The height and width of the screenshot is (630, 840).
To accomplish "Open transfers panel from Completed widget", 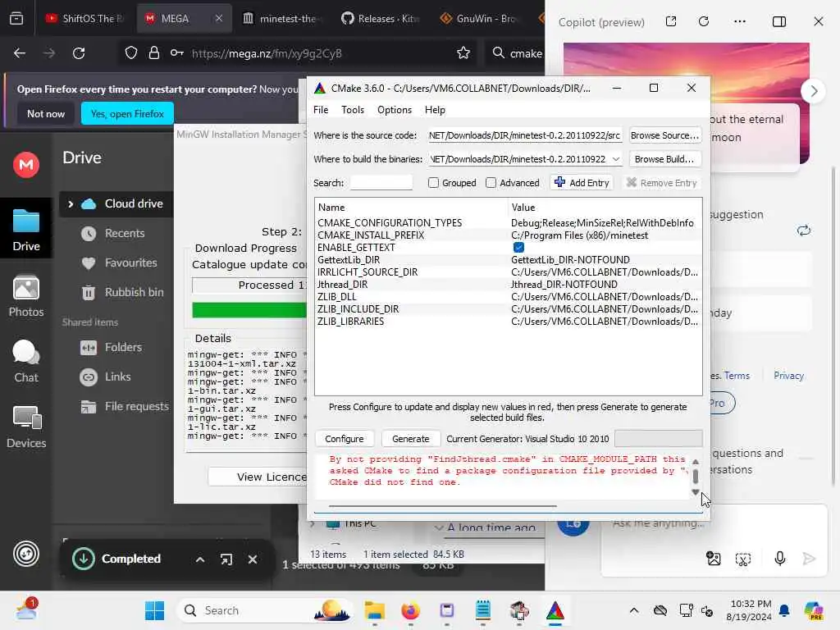I will (226, 559).
